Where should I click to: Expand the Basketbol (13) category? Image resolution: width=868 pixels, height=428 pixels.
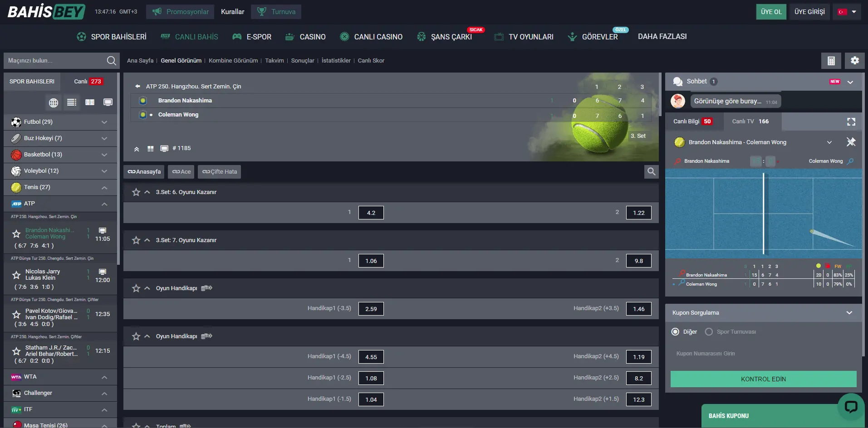coord(60,155)
